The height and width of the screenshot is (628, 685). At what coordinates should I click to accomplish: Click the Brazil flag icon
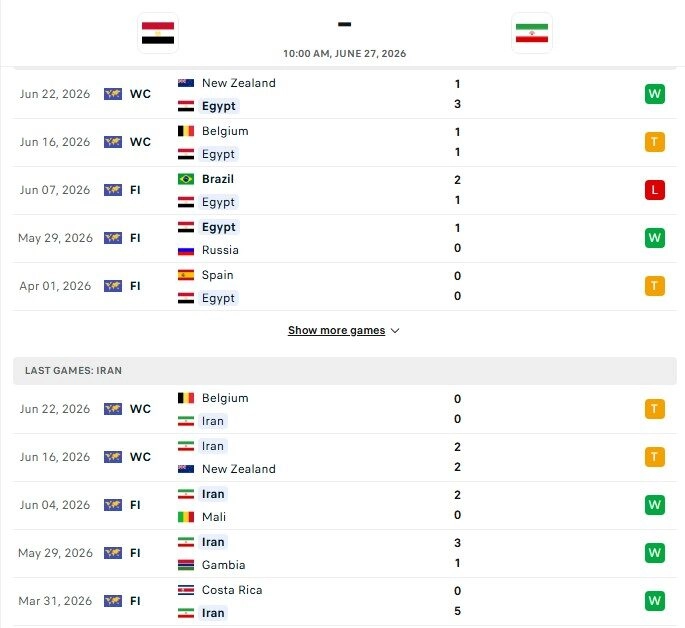[x=186, y=179]
